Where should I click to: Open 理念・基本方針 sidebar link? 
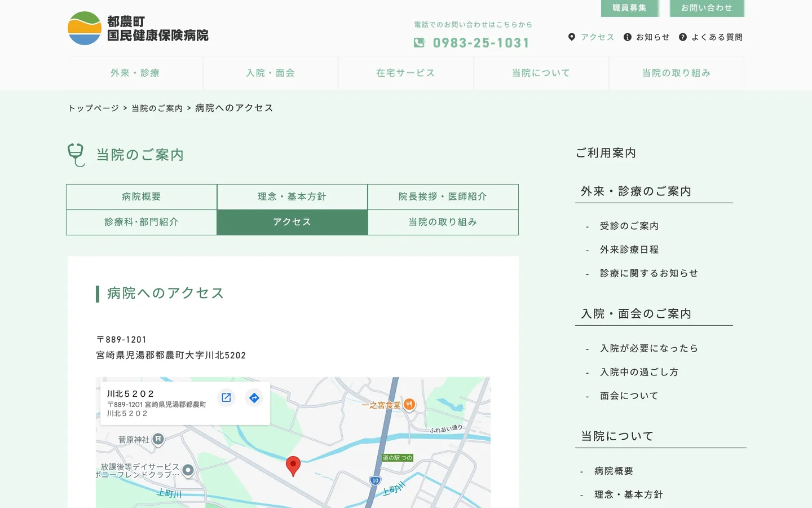(629, 494)
